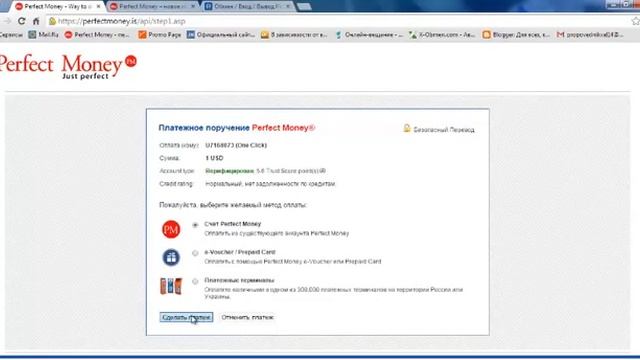This screenshot has width=640, height=360.
Task: Switch to the second Perfect Money tab
Action: pyautogui.click(x=153, y=7)
